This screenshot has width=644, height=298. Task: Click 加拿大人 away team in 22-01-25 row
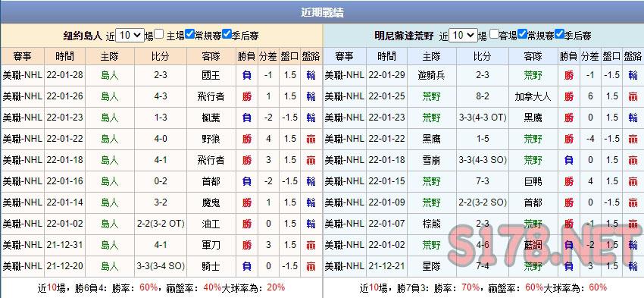click(x=533, y=96)
